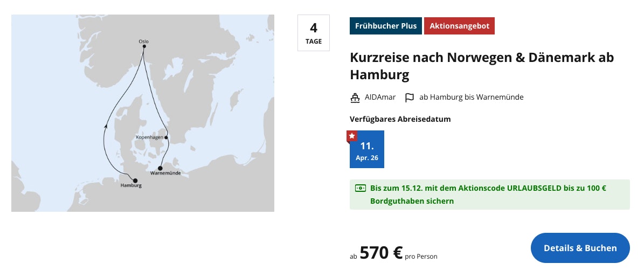This screenshot has height=277, width=644.
Task: Click the Frühbucher Plus badge
Action: (x=386, y=26)
